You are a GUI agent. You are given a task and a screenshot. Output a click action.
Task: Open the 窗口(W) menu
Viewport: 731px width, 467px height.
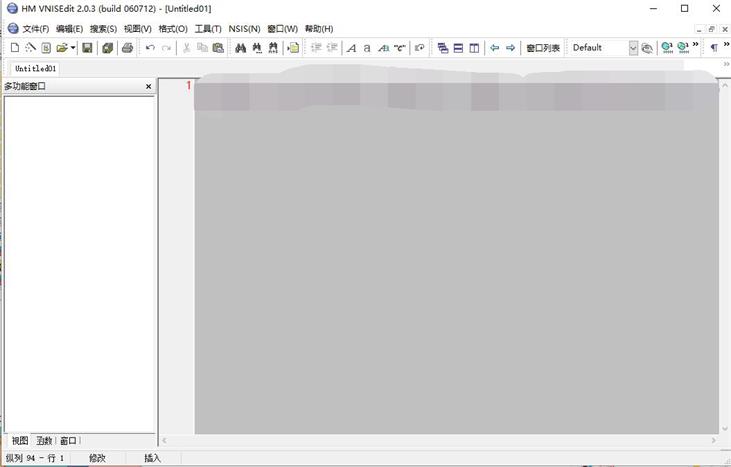coord(283,29)
